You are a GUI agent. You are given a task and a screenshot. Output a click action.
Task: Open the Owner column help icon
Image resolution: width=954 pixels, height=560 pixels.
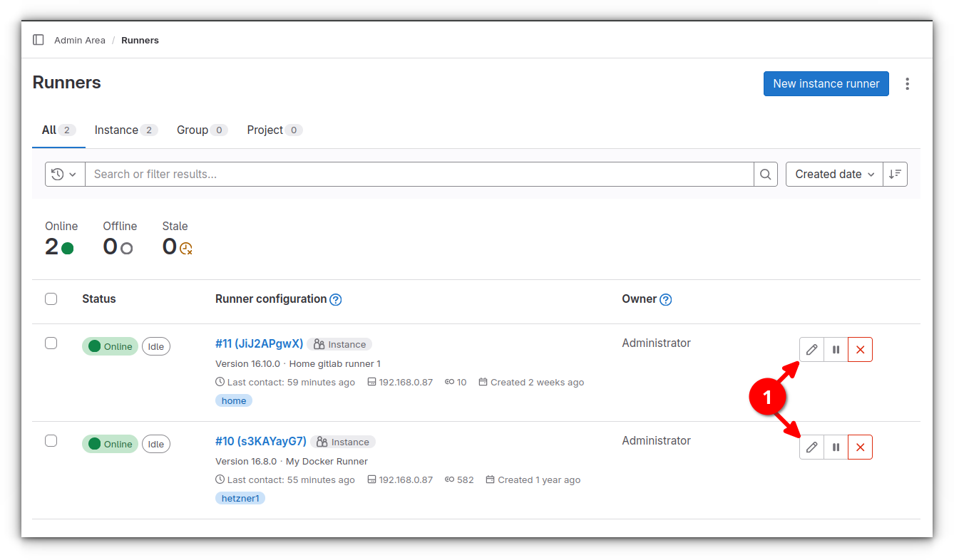(x=666, y=299)
